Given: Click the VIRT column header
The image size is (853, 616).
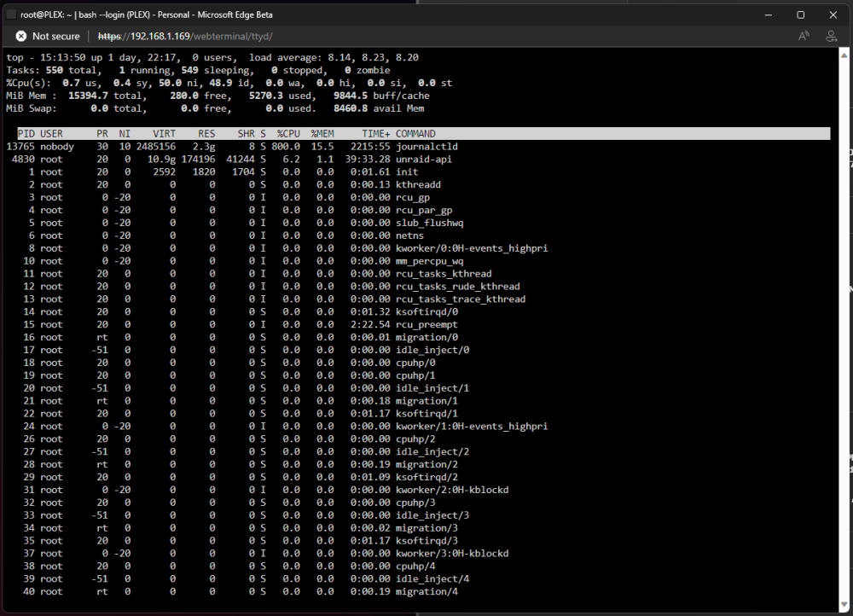Looking at the screenshot, I should tap(165, 134).
